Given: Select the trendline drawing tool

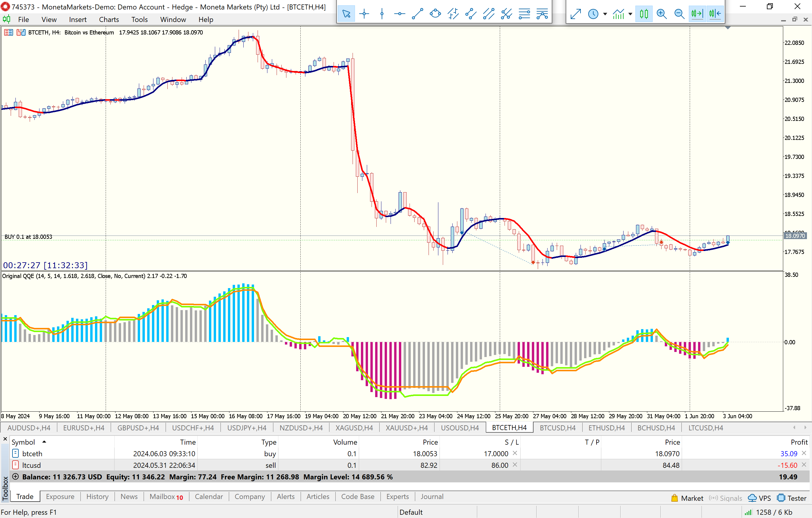Looking at the screenshot, I should [x=418, y=14].
